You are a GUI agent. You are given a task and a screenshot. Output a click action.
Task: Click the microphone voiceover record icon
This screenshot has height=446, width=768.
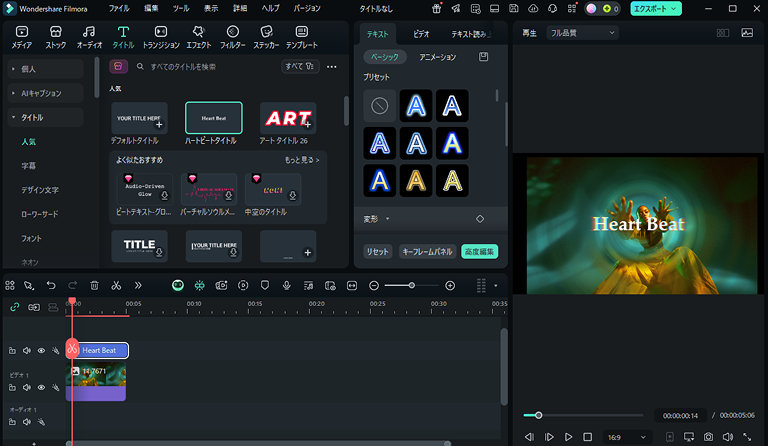click(287, 285)
